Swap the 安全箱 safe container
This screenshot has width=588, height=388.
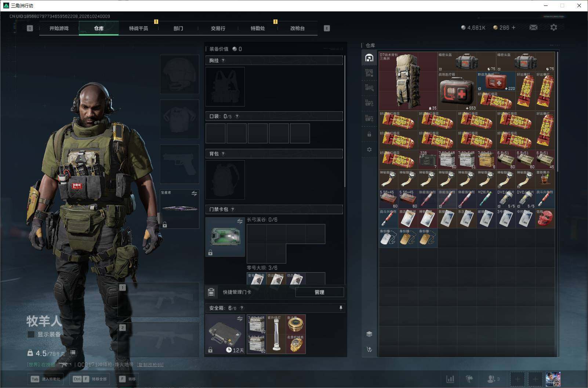pos(240,319)
